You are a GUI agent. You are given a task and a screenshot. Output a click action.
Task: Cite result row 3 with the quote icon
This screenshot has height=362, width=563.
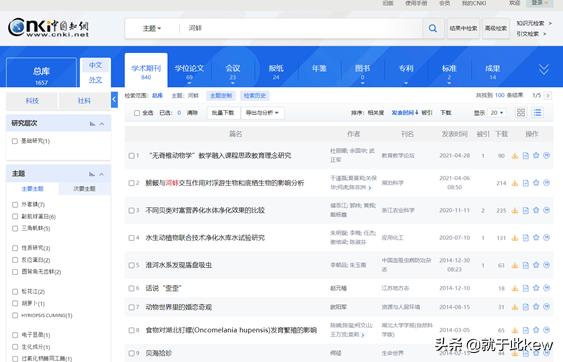click(x=546, y=210)
